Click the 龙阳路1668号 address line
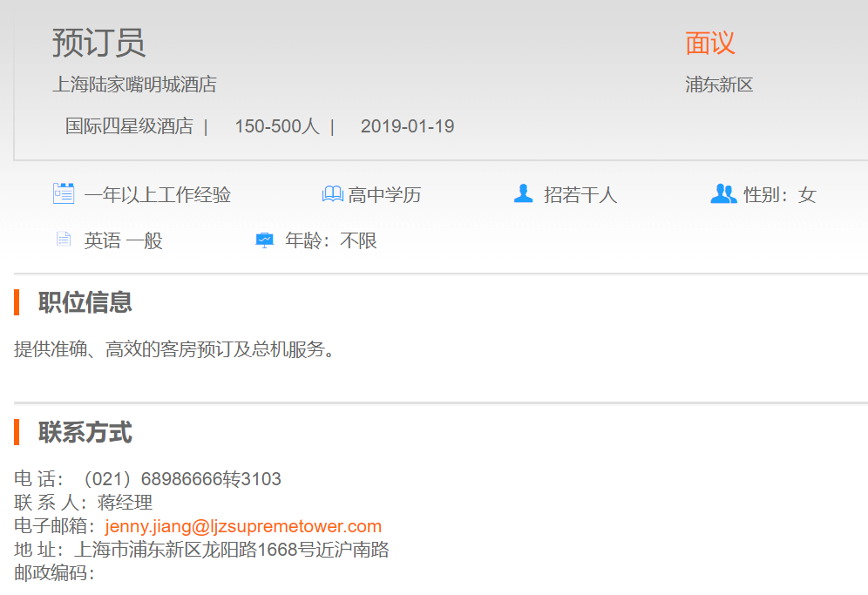 coord(231,550)
